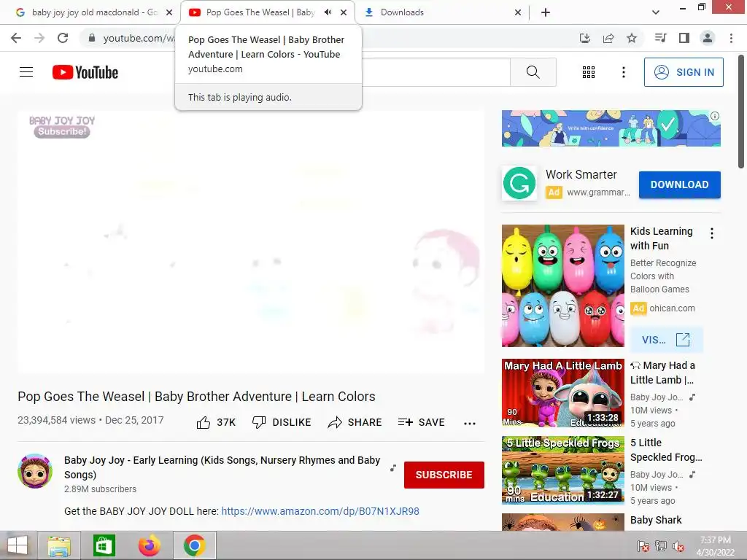
Task: Click the lock icon in address bar
Action: [x=92, y=38]
